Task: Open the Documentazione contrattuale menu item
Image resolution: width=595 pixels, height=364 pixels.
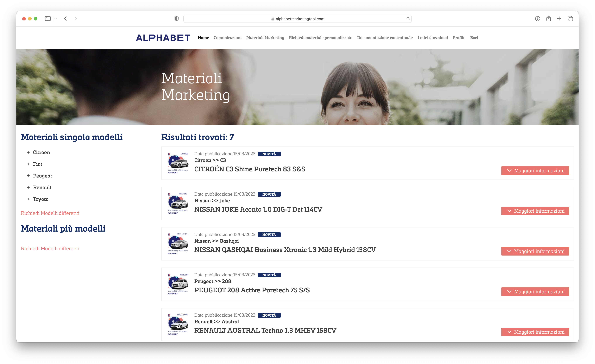Action: tap(385, 38)
